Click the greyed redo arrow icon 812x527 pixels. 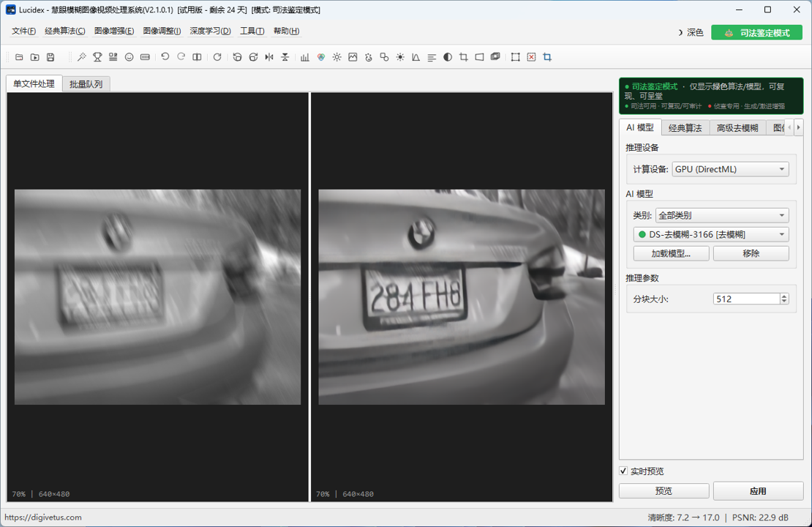181,57
